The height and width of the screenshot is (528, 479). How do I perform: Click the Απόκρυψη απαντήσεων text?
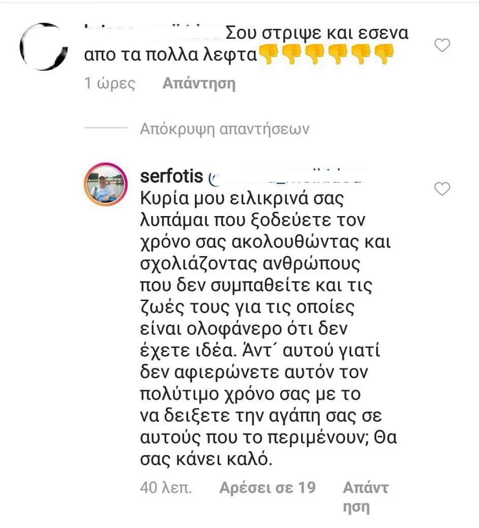(224, 129)
